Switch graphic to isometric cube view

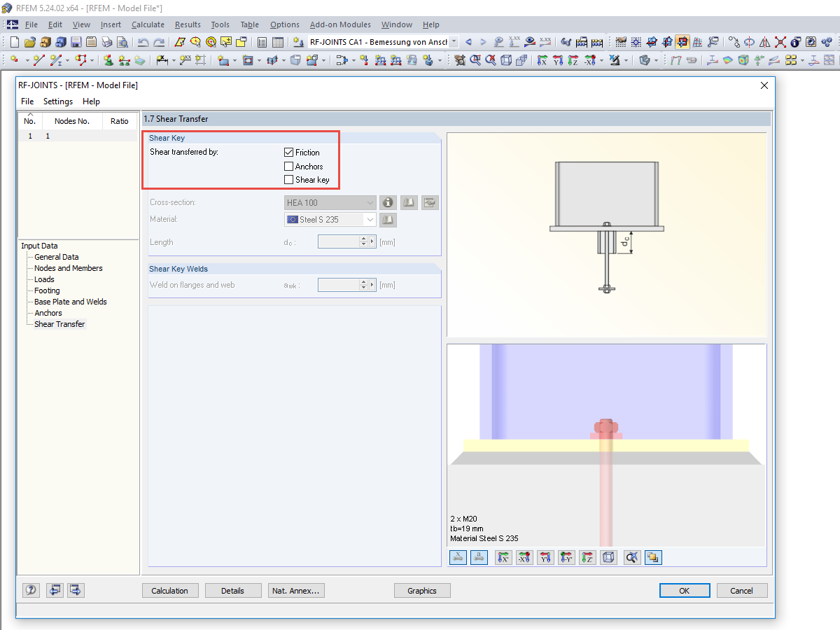[x=609, y=558]
